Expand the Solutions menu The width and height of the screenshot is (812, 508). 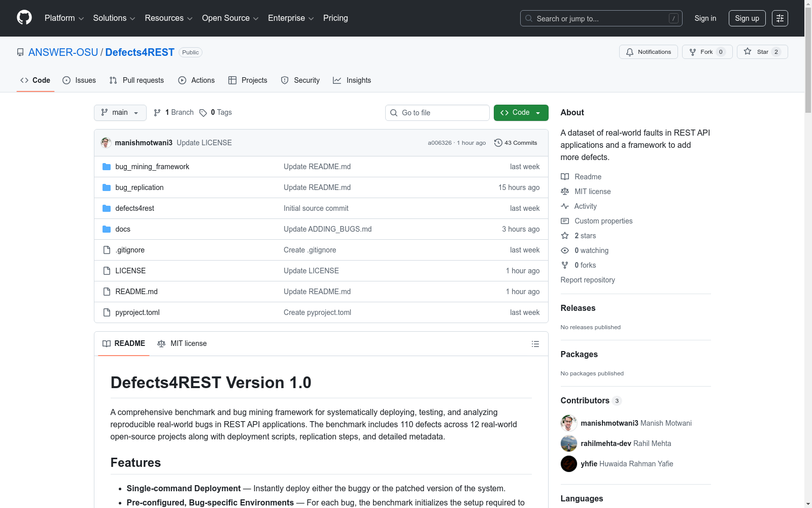(114, 18)
